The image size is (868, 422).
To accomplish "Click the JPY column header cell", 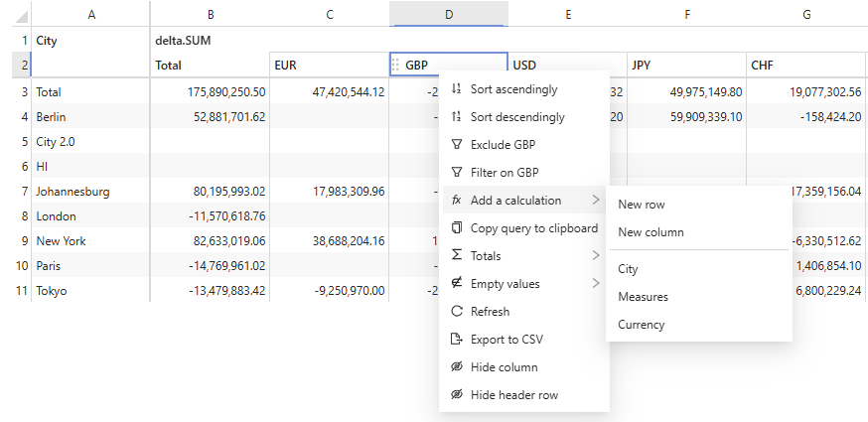I will 687,65.
